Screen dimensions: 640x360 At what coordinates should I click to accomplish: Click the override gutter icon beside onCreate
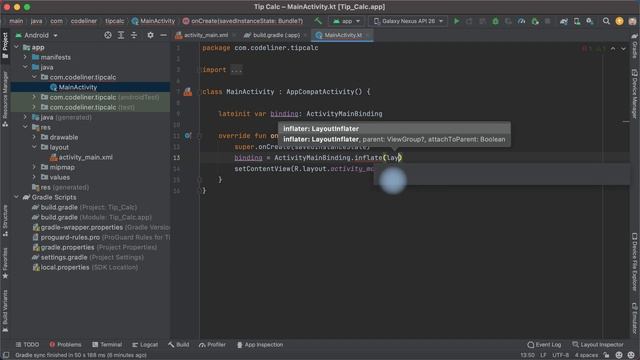[x=187, y=136]
